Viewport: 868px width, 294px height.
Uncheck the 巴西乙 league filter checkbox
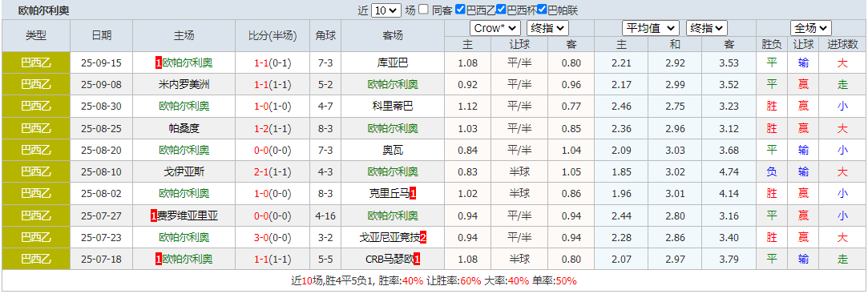click(x=460, y=10)
